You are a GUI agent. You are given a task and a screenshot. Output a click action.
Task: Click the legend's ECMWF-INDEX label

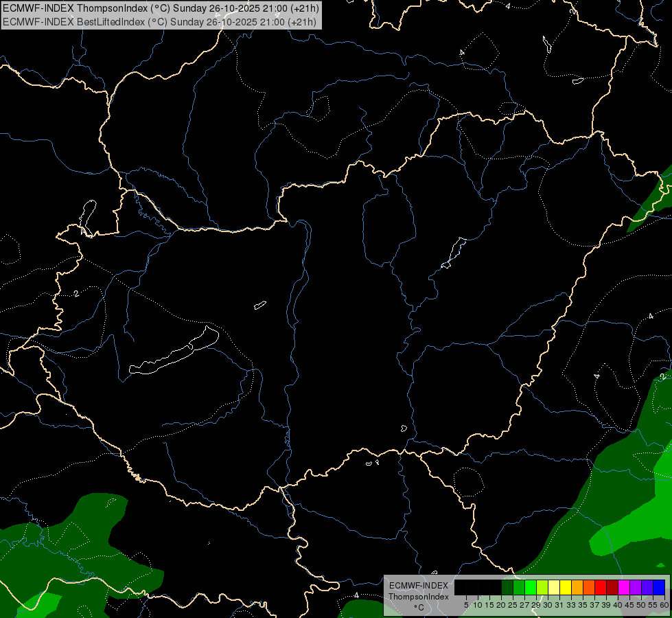click(x=419, y=586)
